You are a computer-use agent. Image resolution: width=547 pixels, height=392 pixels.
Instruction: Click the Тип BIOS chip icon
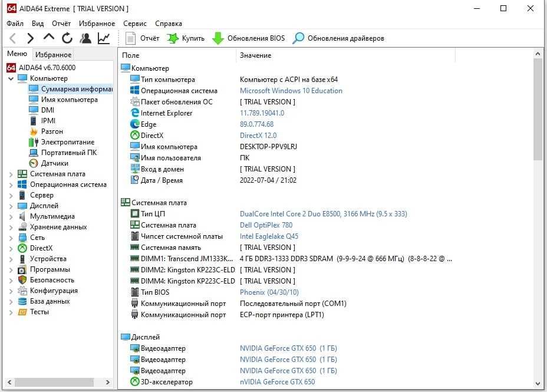point(134,292)
